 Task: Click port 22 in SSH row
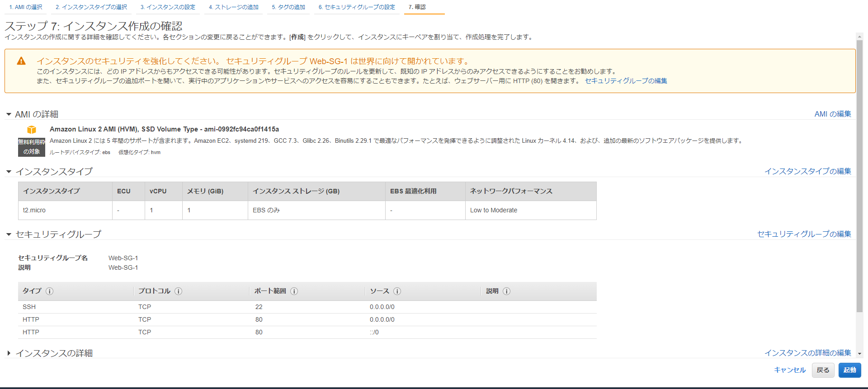259,307
